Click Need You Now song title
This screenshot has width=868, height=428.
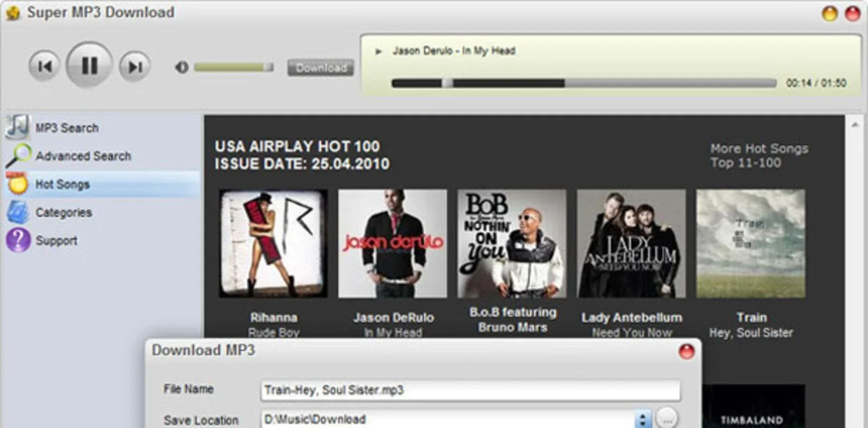[632, 332]
